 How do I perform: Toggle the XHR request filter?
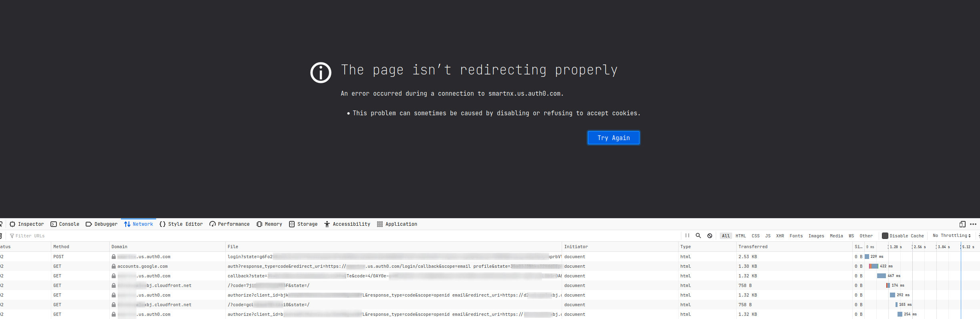point(780,236)
